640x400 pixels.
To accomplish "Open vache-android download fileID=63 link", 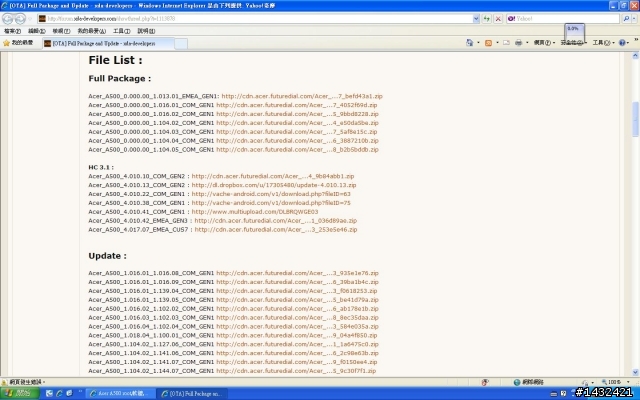I will pos(271,194).
